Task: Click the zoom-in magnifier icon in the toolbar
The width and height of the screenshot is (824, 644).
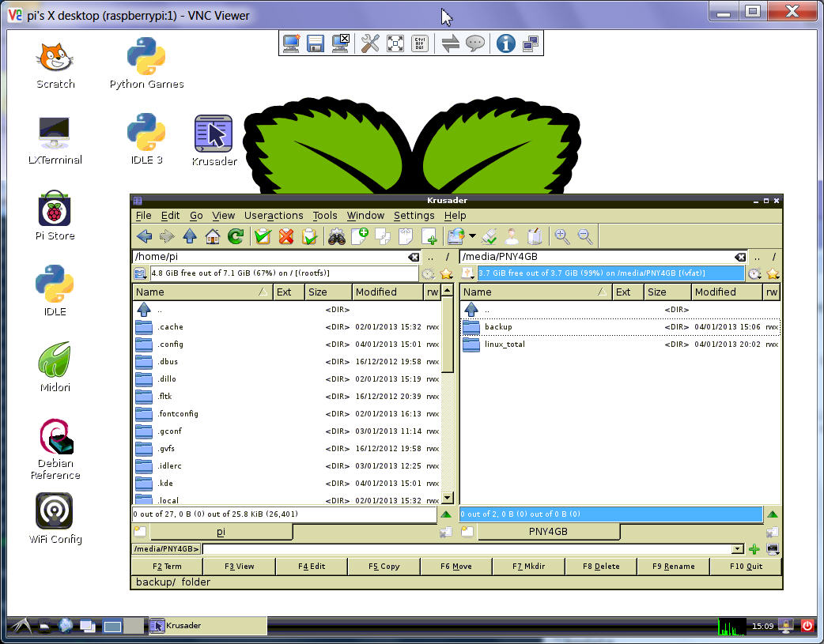Action: 562,235
